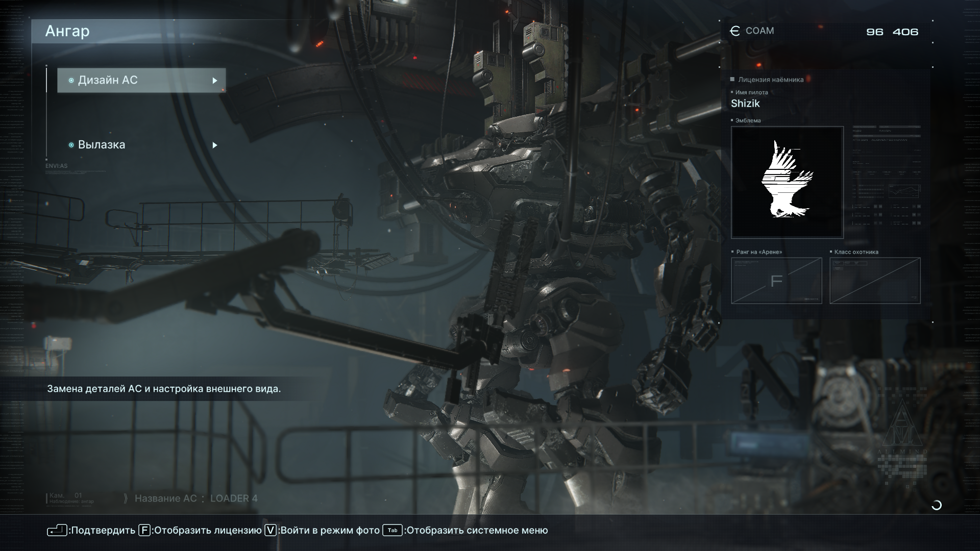Click the Enter key icon for Confirm

click(x=57, y=531)
